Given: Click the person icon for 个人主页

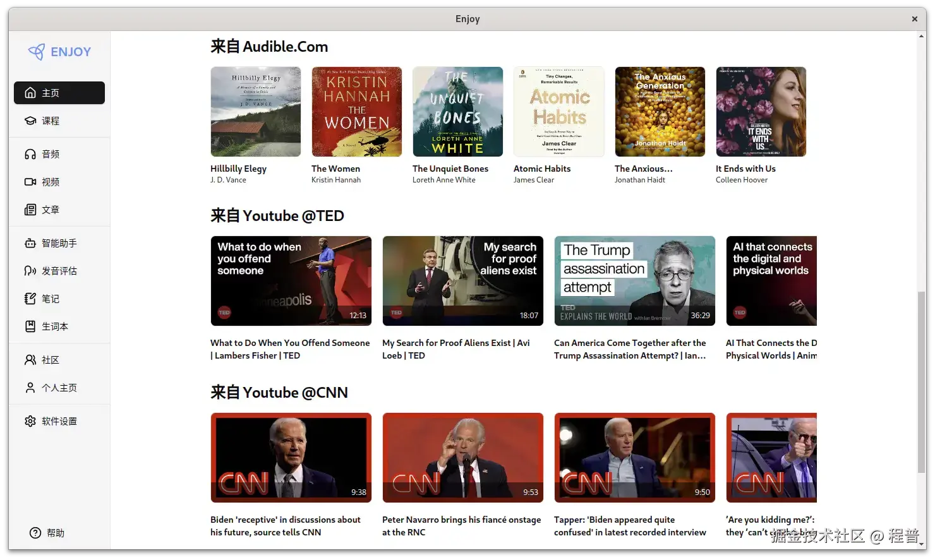Looking at the screenshot, I should 30,388.
